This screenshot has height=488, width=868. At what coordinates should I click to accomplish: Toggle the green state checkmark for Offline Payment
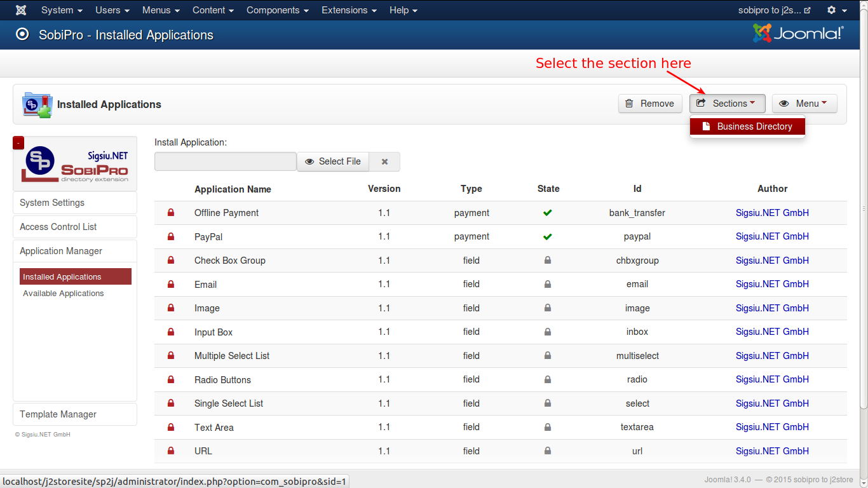coord(548,213)
